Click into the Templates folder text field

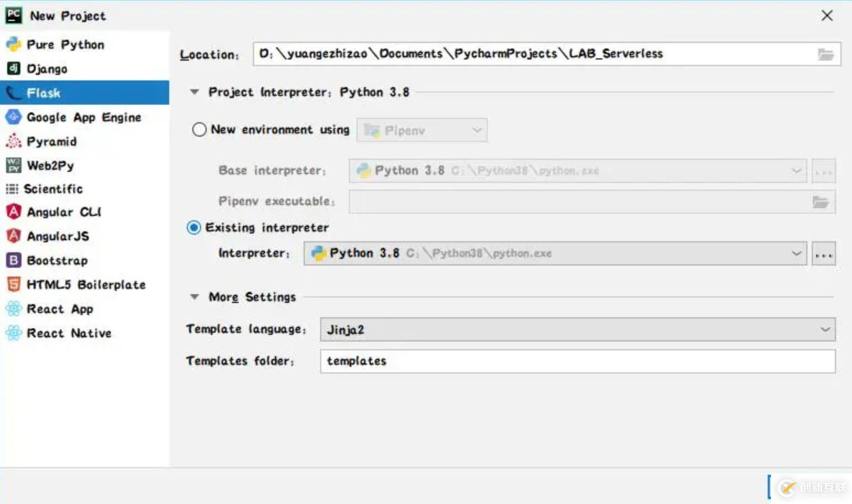tap(577, 361)
